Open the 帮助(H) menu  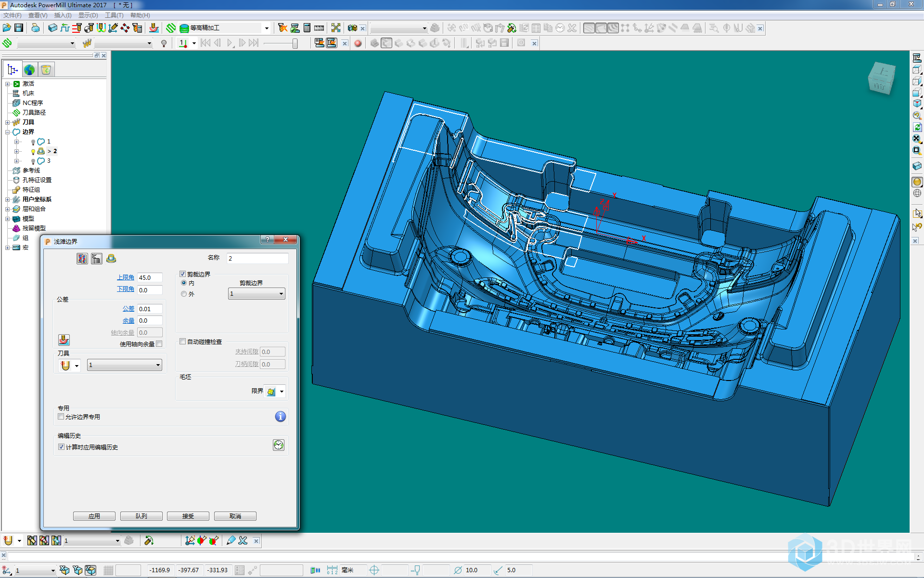[140, 15]
